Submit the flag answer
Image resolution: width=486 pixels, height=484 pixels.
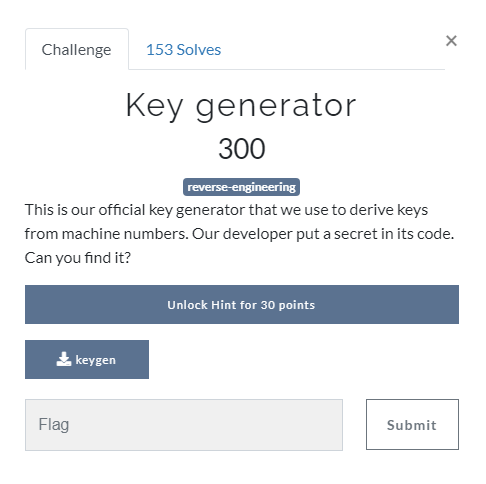412,424
